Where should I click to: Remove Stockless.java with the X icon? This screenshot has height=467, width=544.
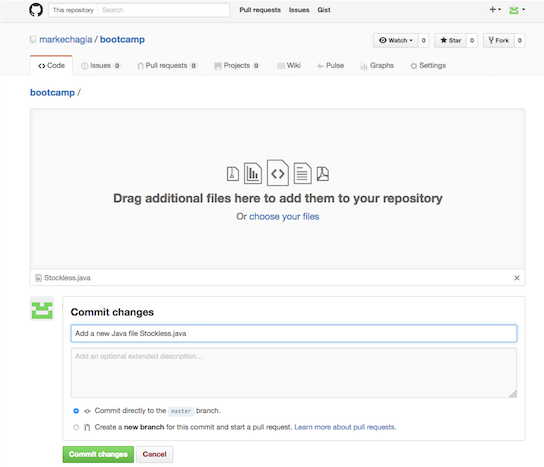click(517, 278)
